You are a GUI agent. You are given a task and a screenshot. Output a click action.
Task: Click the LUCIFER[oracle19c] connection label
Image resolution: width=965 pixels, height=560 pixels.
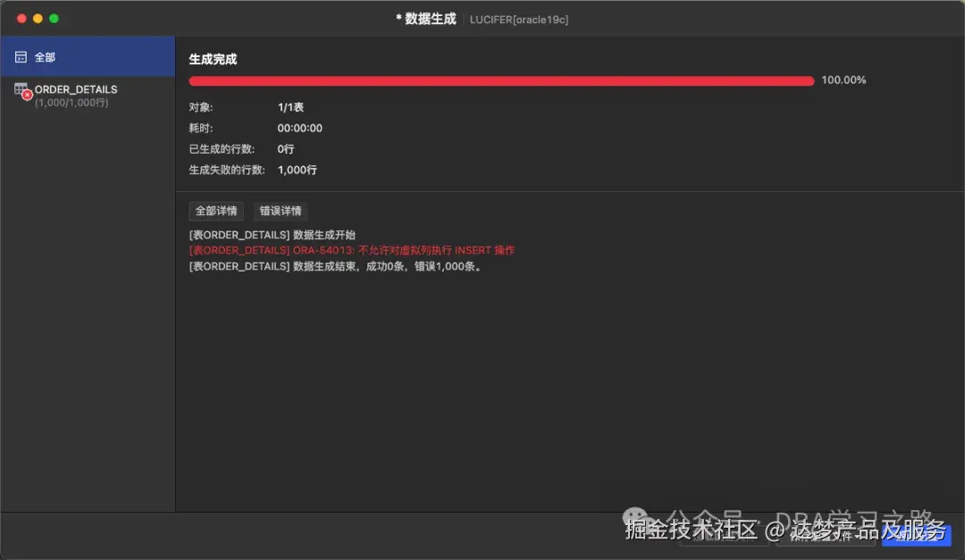click(x=519, y=20)
